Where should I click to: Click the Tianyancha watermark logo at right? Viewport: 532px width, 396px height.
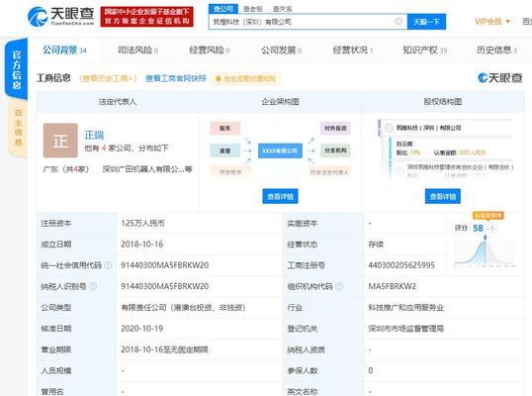pos(499,78)
